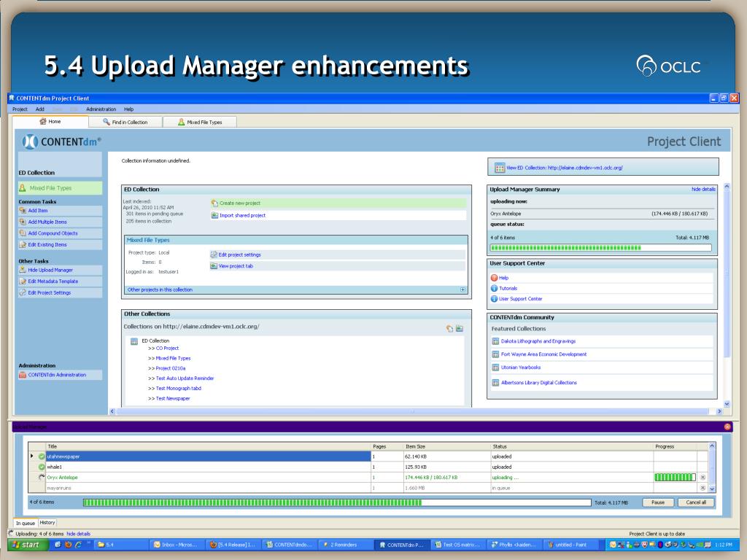
Task: Click the Edit project settings icon
Action: coord(214,254)
